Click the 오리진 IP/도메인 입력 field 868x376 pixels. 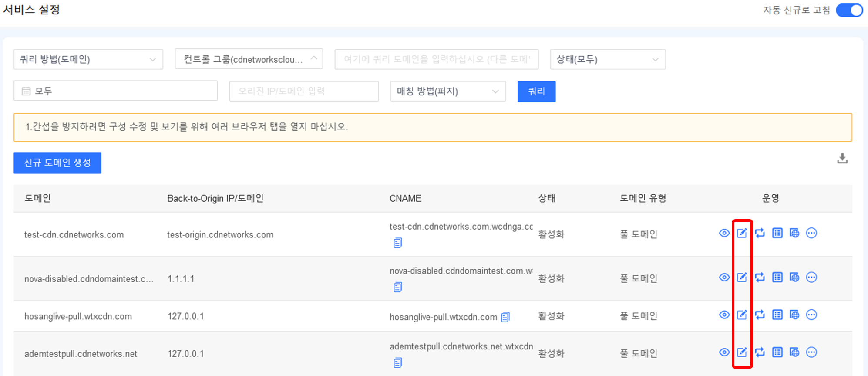coord(304,91)
